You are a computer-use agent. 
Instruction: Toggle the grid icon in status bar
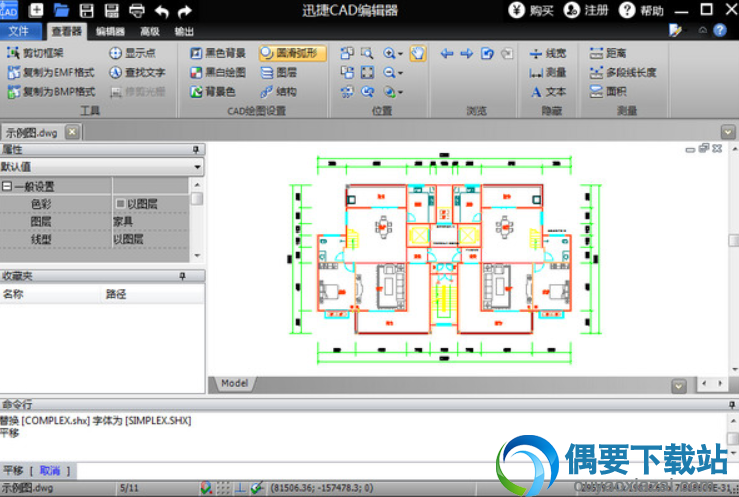[223, 488]
